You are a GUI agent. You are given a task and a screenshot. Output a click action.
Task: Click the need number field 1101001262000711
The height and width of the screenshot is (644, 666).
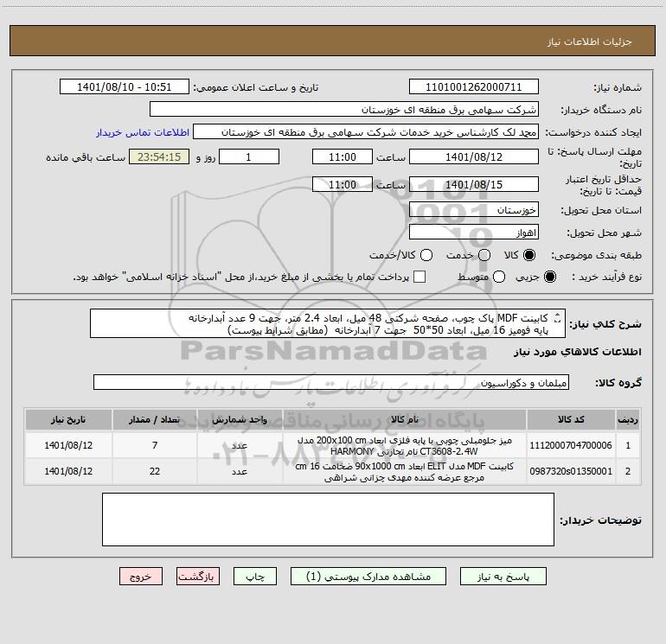coord(474,87)
